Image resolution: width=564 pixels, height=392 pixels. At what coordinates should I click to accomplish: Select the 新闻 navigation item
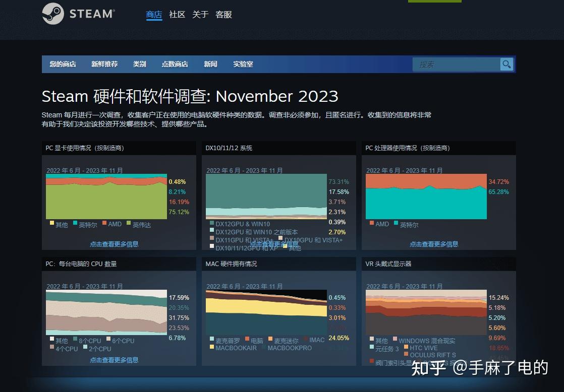210,64
